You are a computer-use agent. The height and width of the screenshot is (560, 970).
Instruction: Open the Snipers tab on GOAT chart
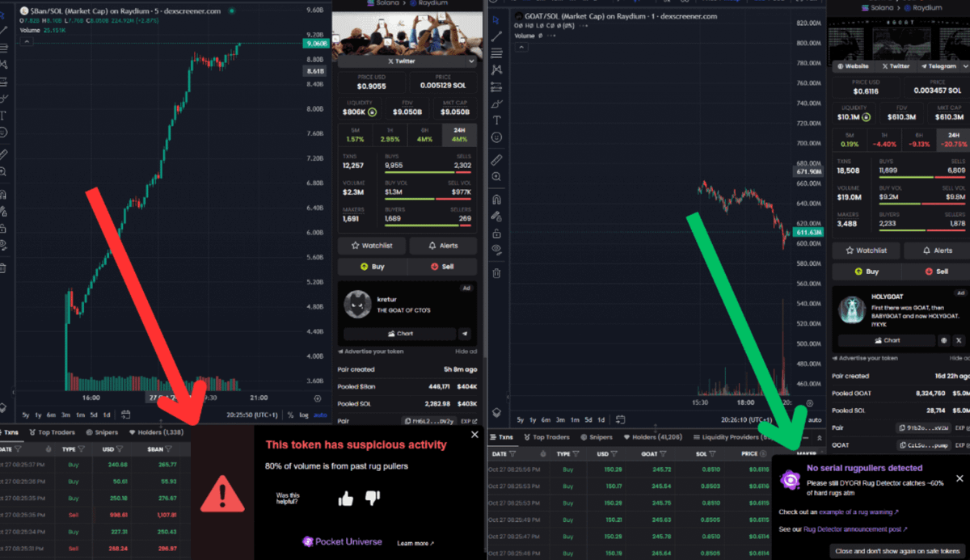click(595, 437)
